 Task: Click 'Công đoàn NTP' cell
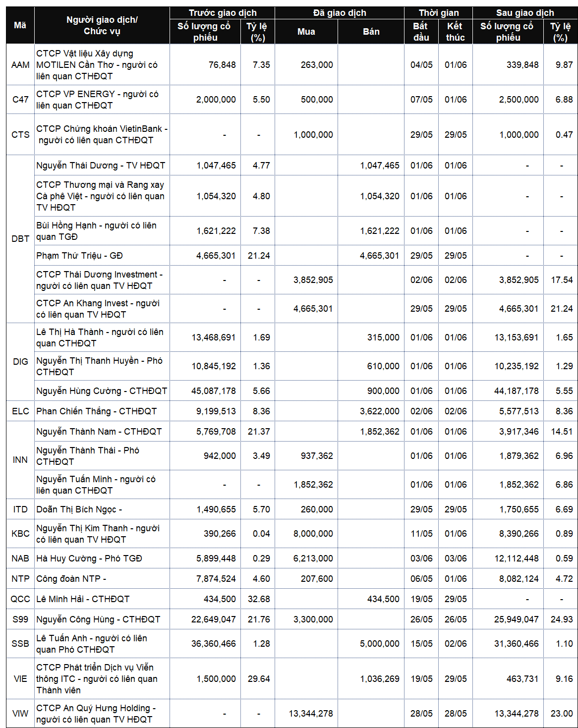tap(102, 579)
